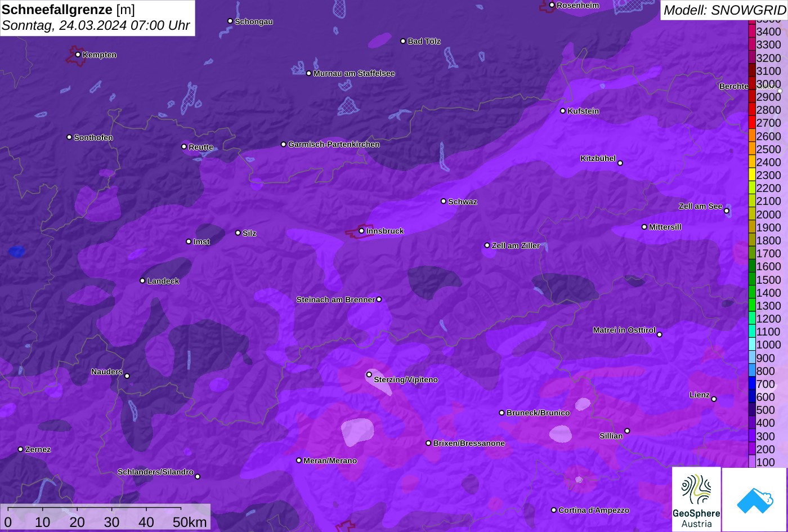This screenshot has height=532, width=788.
Task: Click the Matrei in Osttirol label
Action: pyautogui.click(x=624, y=330)
